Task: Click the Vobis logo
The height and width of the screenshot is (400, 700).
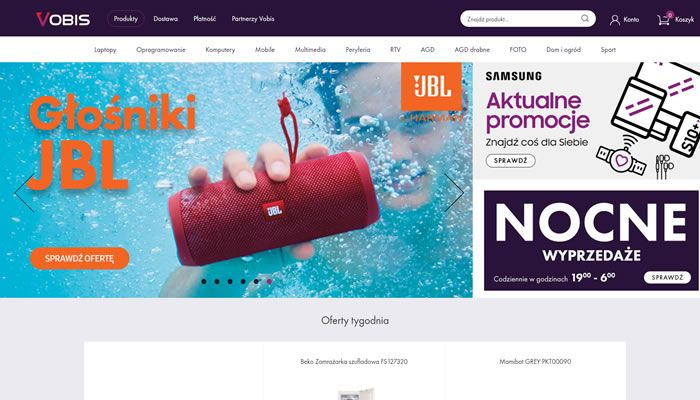Action: [63, 19]
